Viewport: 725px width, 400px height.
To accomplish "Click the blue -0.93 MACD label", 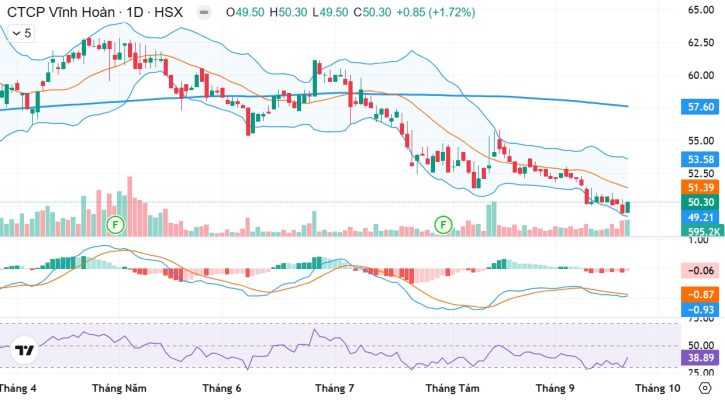I will [x=700, y=309].
